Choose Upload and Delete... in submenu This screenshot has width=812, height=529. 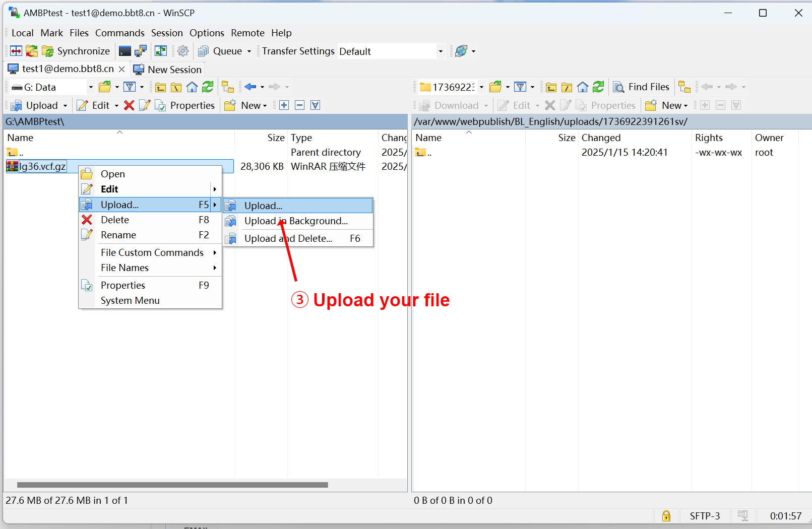click(x=298, y=238)
